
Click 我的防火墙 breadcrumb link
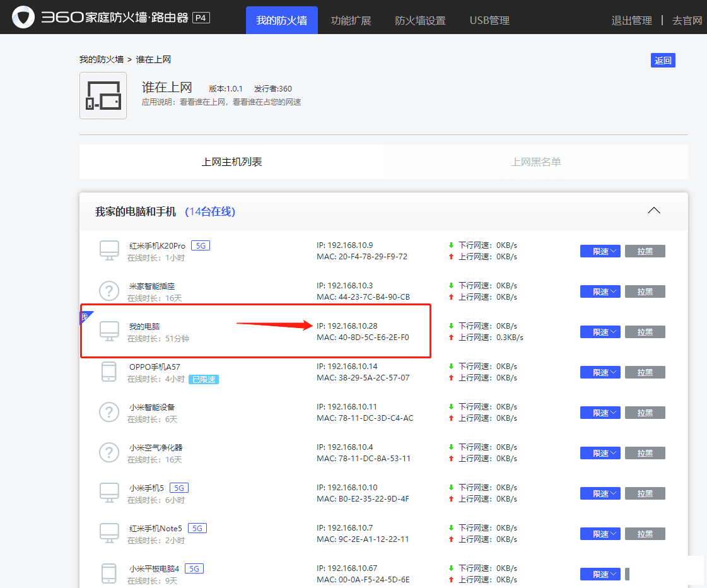(x=102, y=59)
